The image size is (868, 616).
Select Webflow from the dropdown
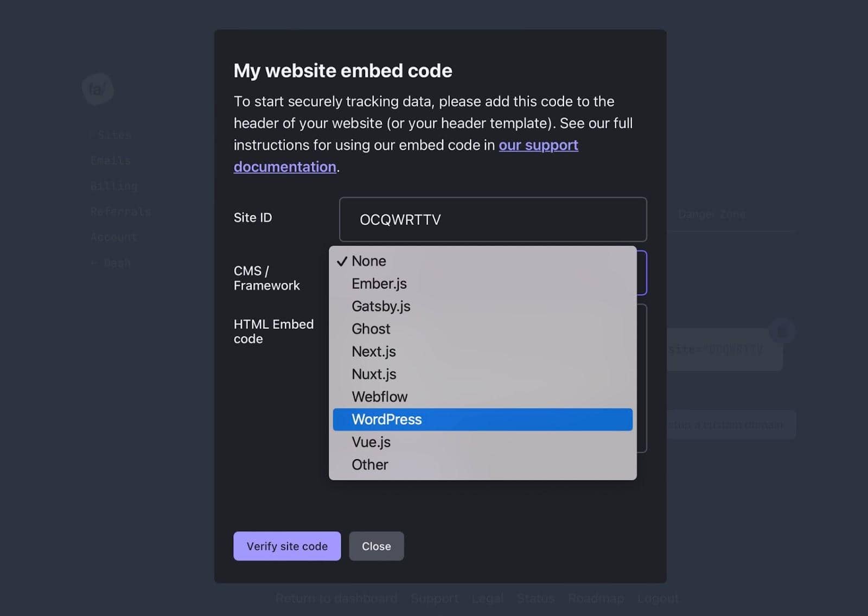pos(380,396)
